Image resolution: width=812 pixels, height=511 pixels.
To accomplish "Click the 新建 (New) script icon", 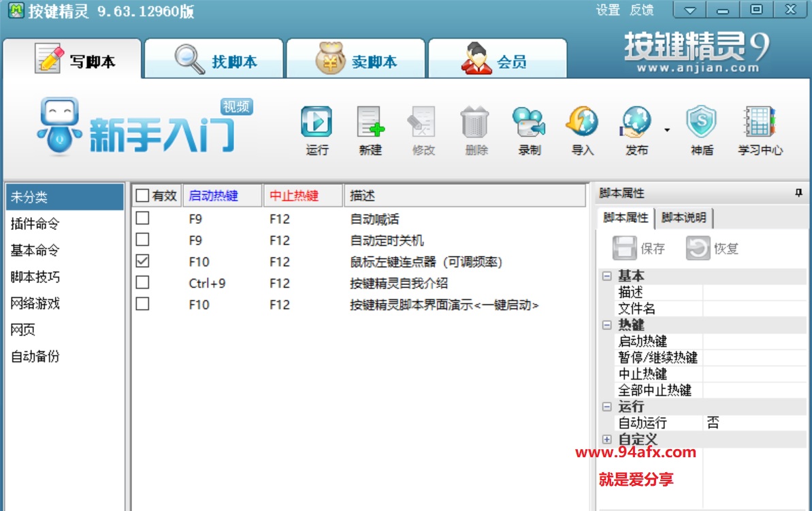I will point(370,122).
